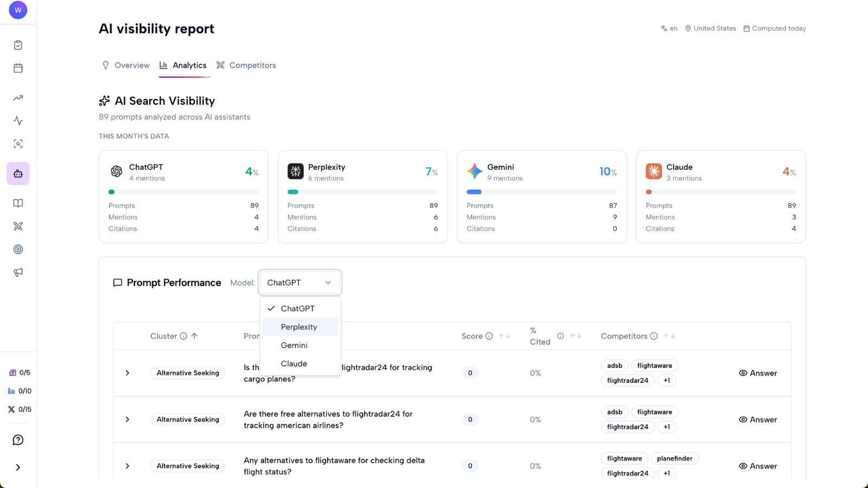Click the Competitors info icon
Viewport: 868px width, 488px height.
[x=654, y=336]
